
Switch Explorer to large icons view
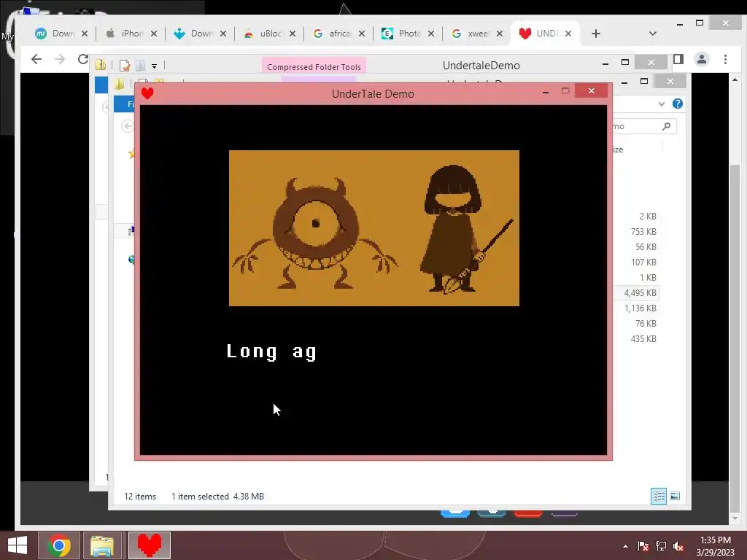coord(675,496)
